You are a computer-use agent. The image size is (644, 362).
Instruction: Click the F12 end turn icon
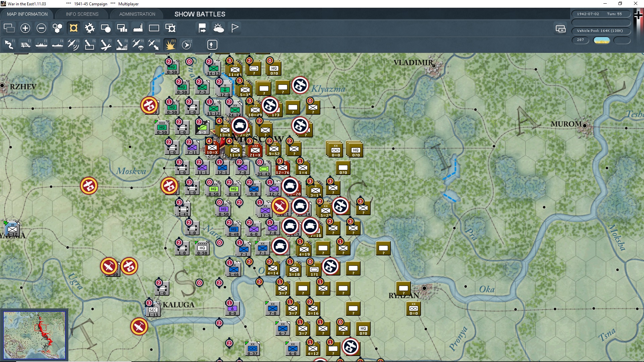pyautogui.click(x=186, y=45)
